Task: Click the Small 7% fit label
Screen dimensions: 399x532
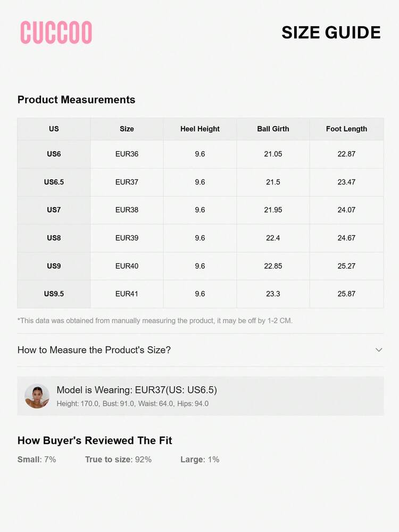Action: (x=37, y=460)
